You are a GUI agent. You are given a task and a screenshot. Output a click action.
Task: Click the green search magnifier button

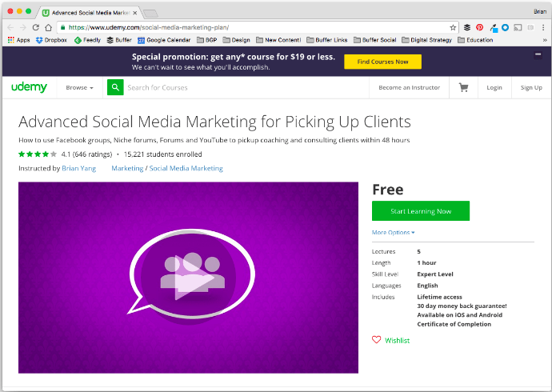click(x=115, y=87)
